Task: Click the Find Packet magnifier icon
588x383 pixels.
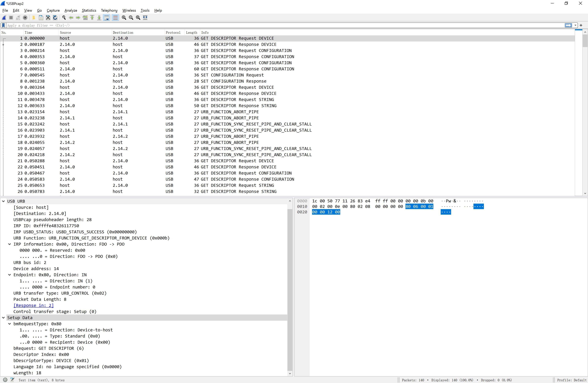Action: coord(64,18)
